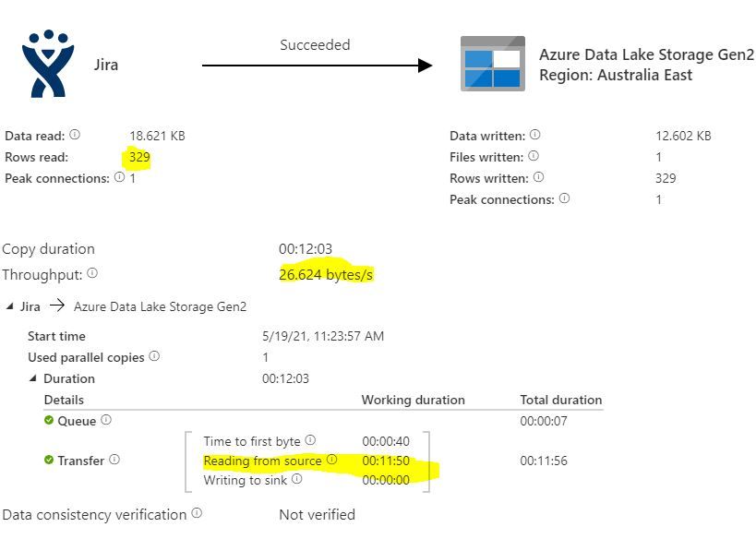The image size is (756, 539).
Task: Select the Writing to sink value 00:00:00
Action: (x=386, y=480)
